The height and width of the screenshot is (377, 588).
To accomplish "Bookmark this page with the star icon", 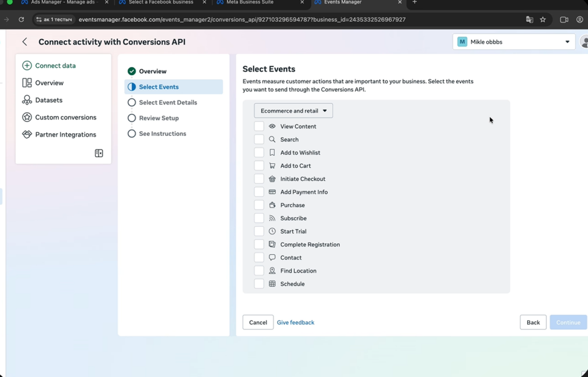I will [x=543, y=20].
